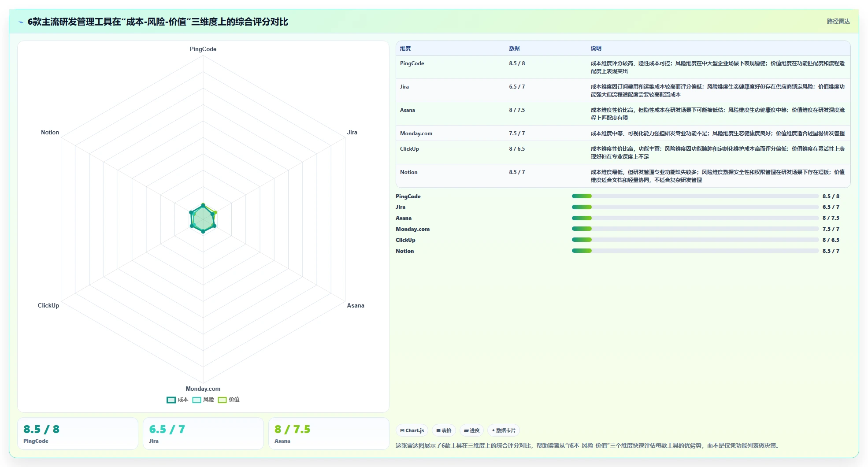Select the Notion name cell in the table
The width and height of the screenshot is (868, 467).
point(408,172)
